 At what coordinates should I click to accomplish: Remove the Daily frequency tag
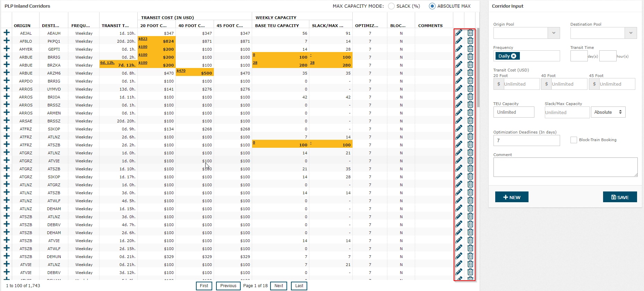click(x=514, y=56)
